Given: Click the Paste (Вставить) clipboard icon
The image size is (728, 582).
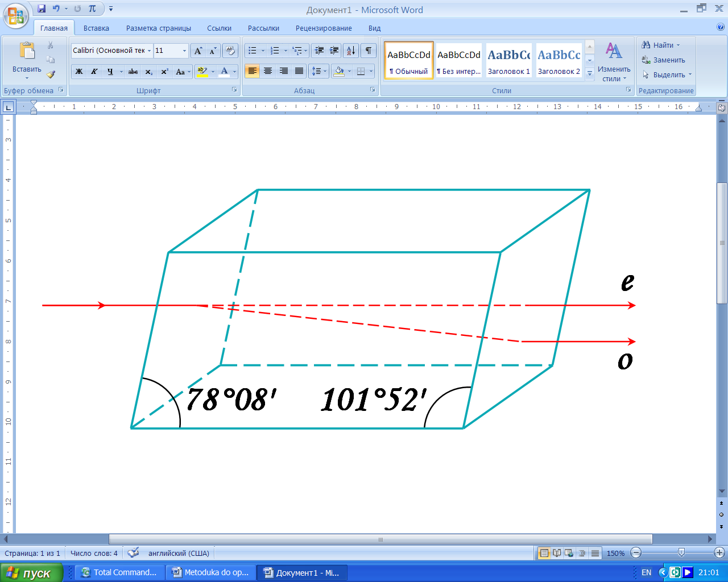Looking at the screenshot, I should 27,51.
